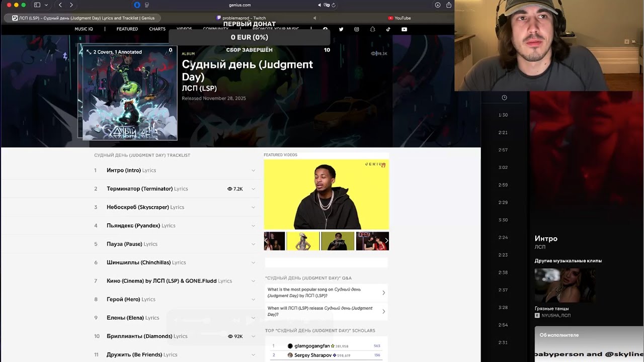Select the Now Playing featured video thumbnail
The height and width of the screenshot is (362, 644).
click(x=338, y=241)
